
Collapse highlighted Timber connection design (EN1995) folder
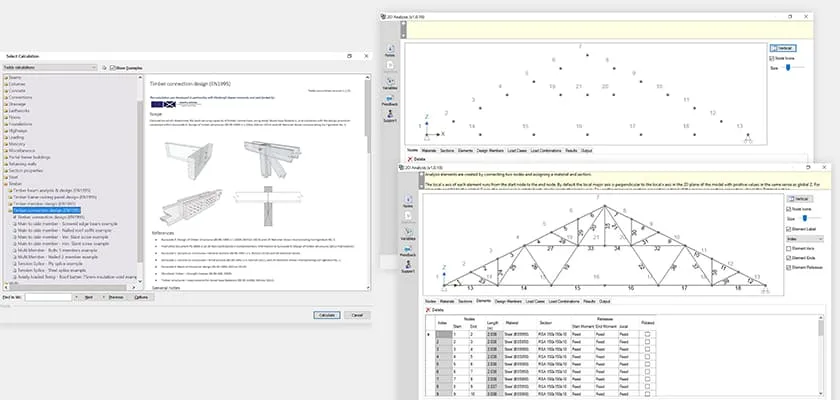10,210
